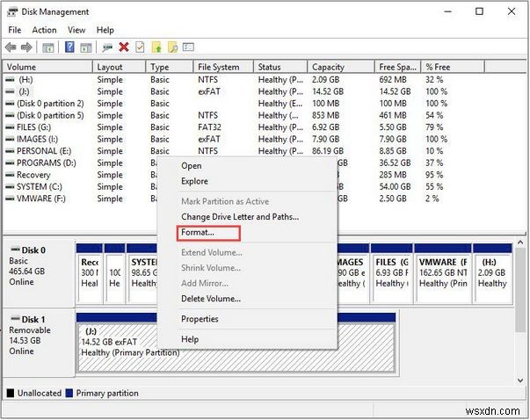530x420 pixels.
Task: Click the checkmark Properties toolbar icon
Action: tap(140, 47)
